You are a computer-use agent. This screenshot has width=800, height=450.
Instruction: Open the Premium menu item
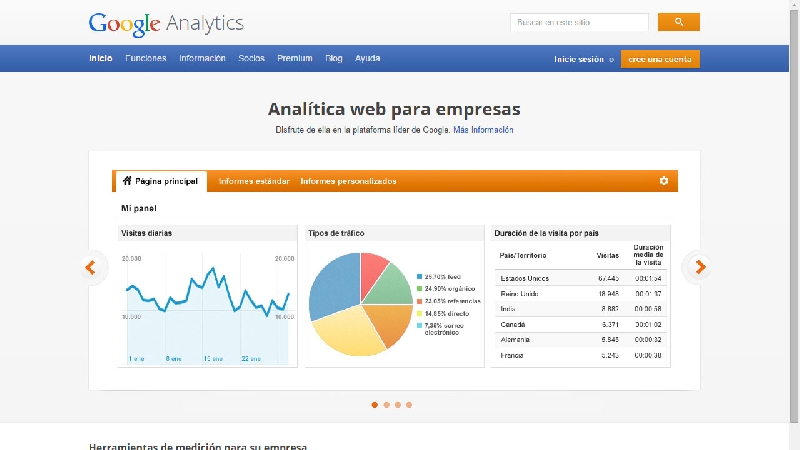click(295, 58)
